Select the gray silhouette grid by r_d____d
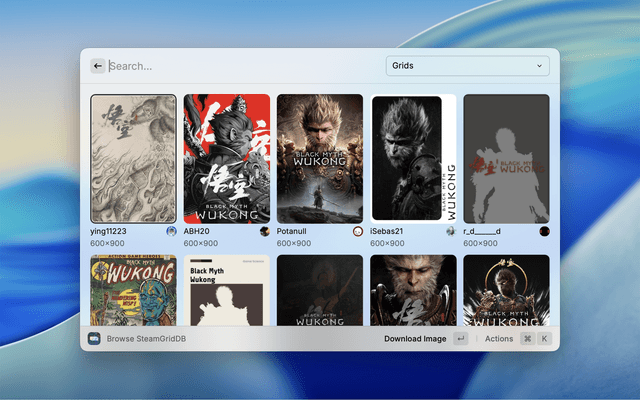640x400 pixels. [506, 159]
